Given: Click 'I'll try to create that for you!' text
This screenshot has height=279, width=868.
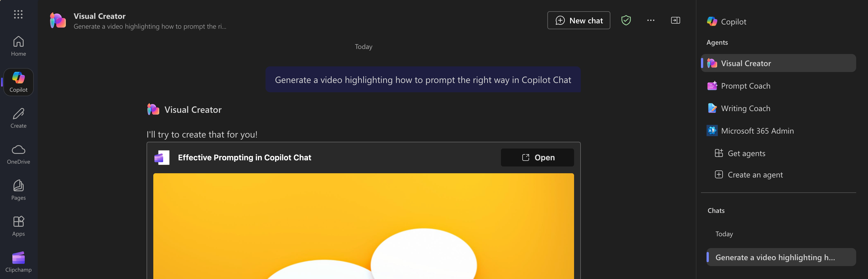Looking at the screenshot, I should (x=202, y=134).
